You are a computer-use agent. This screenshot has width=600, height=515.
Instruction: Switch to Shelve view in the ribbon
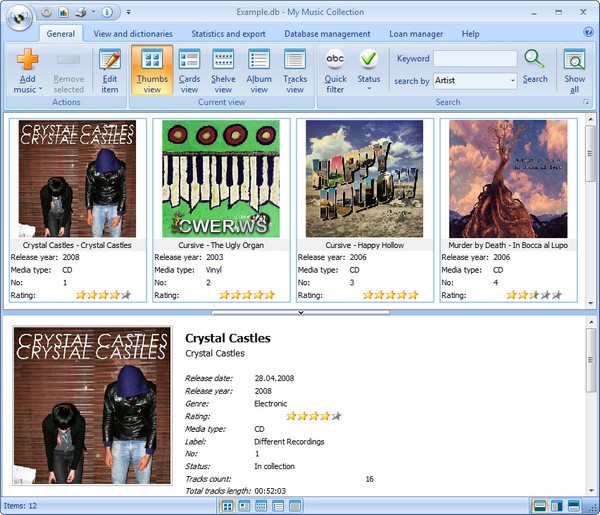pos(223,71)
